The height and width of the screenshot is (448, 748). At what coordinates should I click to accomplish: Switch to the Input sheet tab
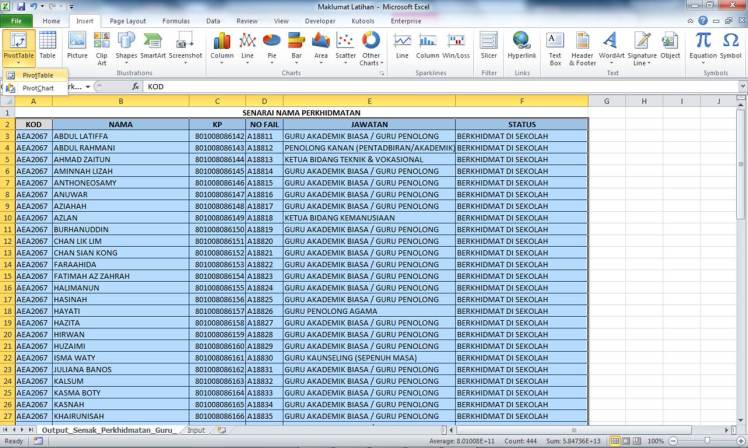pos(196,429)
